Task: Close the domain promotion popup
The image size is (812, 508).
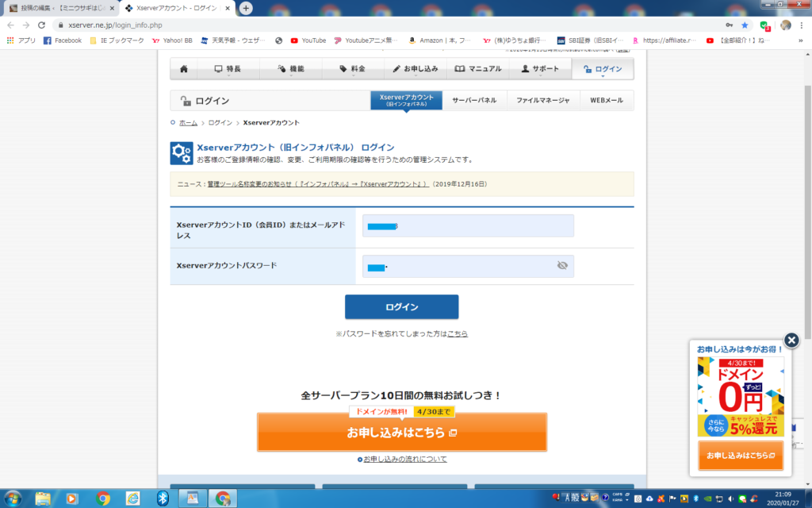Action: click(x=791, y=341)
